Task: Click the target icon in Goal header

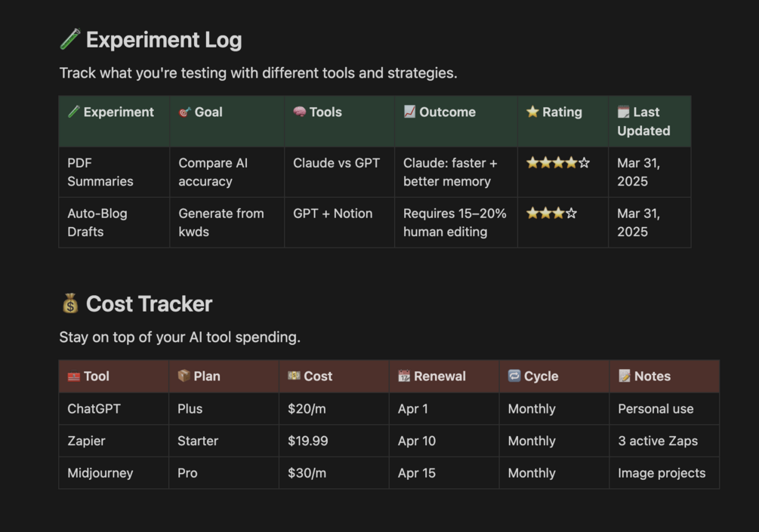Action: point(184,112)
